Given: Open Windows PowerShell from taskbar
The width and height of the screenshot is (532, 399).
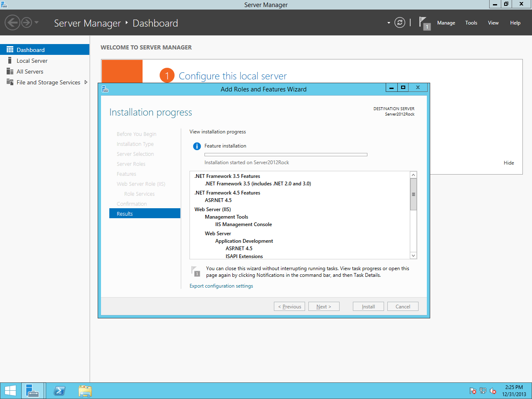Looking at the screenshot, I should coord(59,391).
